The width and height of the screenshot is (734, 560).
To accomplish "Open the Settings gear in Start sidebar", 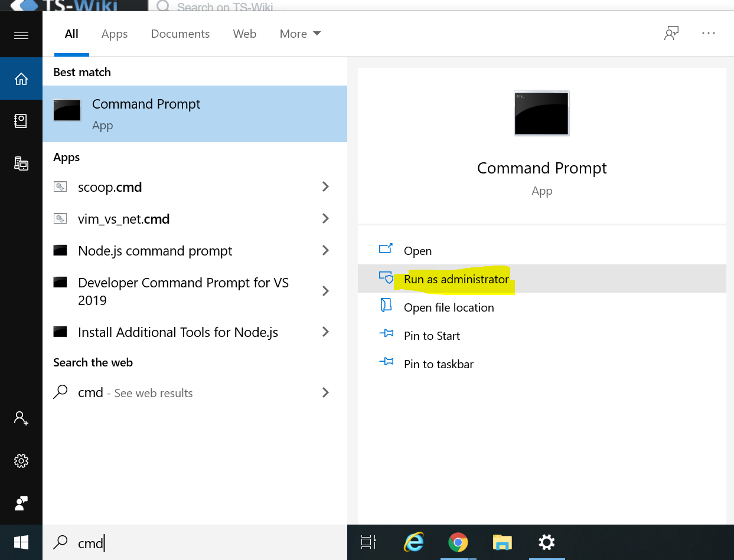I will [21, 460].
